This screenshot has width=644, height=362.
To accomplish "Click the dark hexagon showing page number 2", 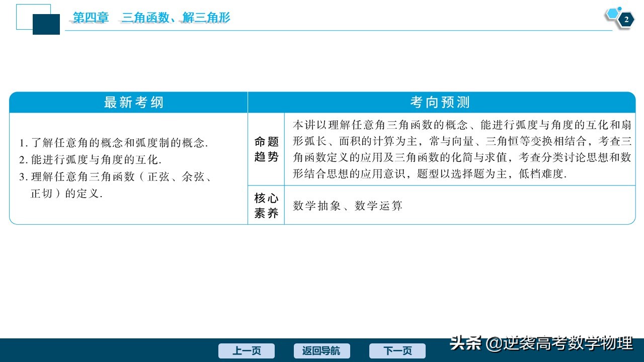I will [x=625, y=20].
